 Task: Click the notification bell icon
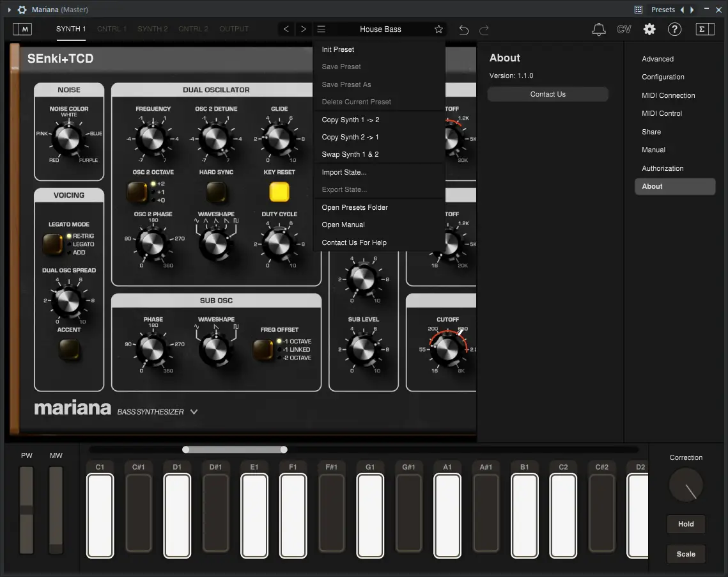tap(598, 29)
